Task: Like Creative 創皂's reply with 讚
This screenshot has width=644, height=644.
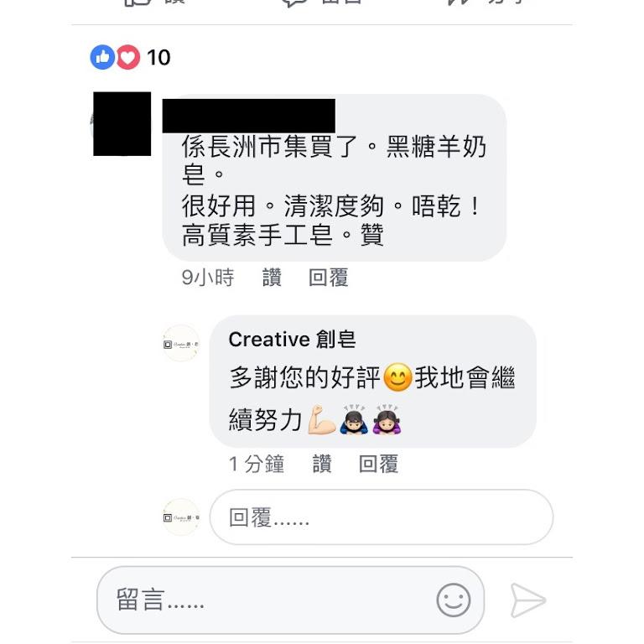Action: [322, 464]
